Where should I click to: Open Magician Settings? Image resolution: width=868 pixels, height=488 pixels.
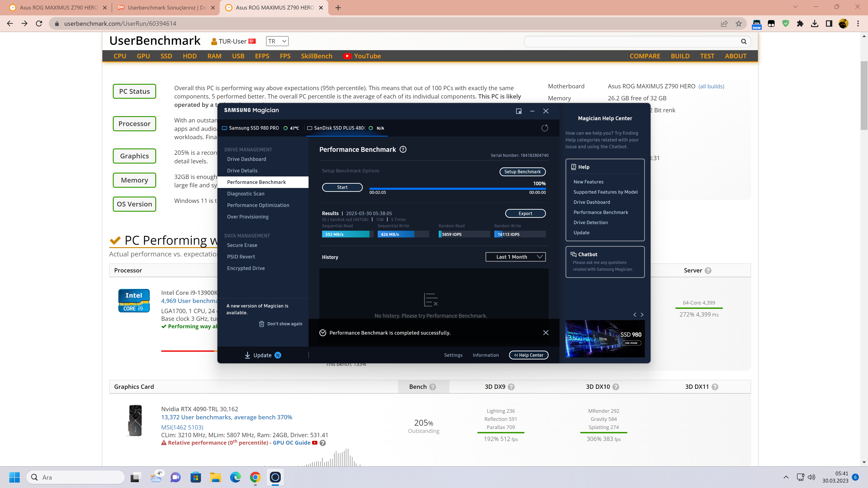[453, 355]
